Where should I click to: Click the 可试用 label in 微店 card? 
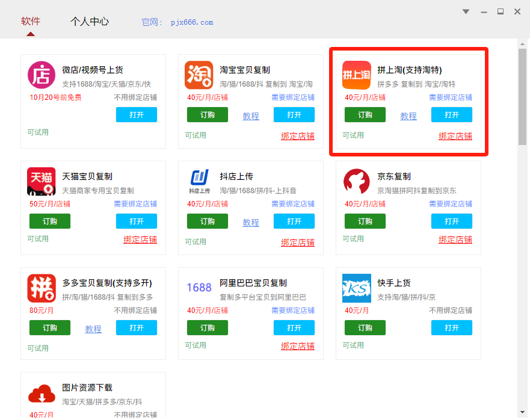tap(38, 132)
